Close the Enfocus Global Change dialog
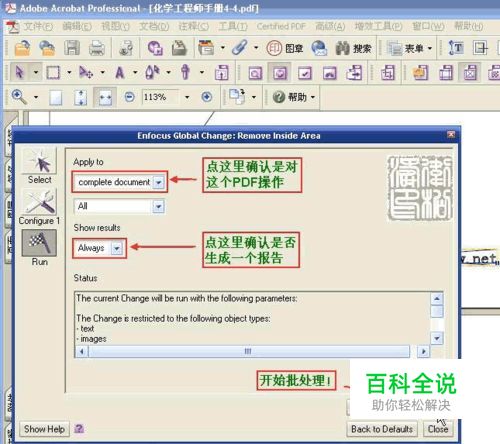This screenshot has height=444, width=500. click(x=451, y=134)
